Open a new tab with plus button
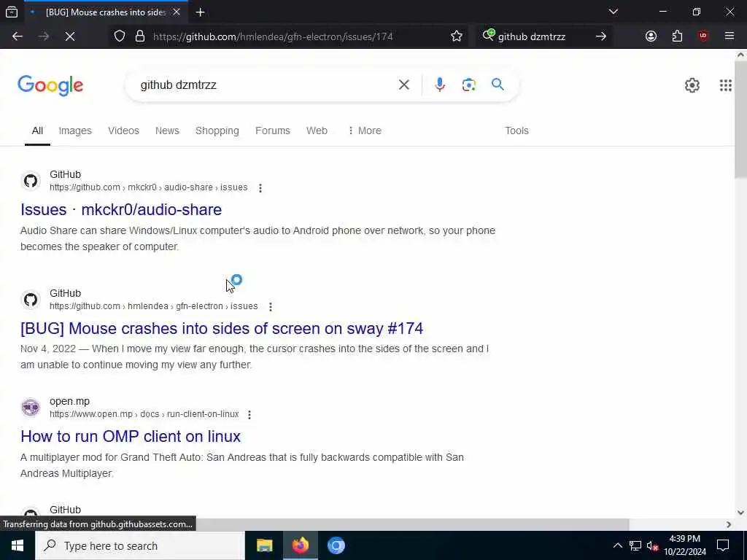This screenshot has width=747, height=560. (x=200, y=12)
